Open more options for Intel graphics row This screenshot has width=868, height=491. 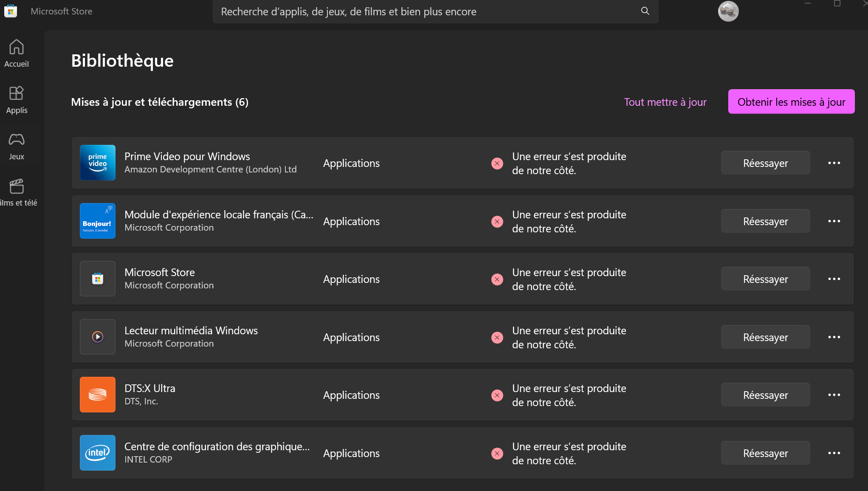coord(834,453)
